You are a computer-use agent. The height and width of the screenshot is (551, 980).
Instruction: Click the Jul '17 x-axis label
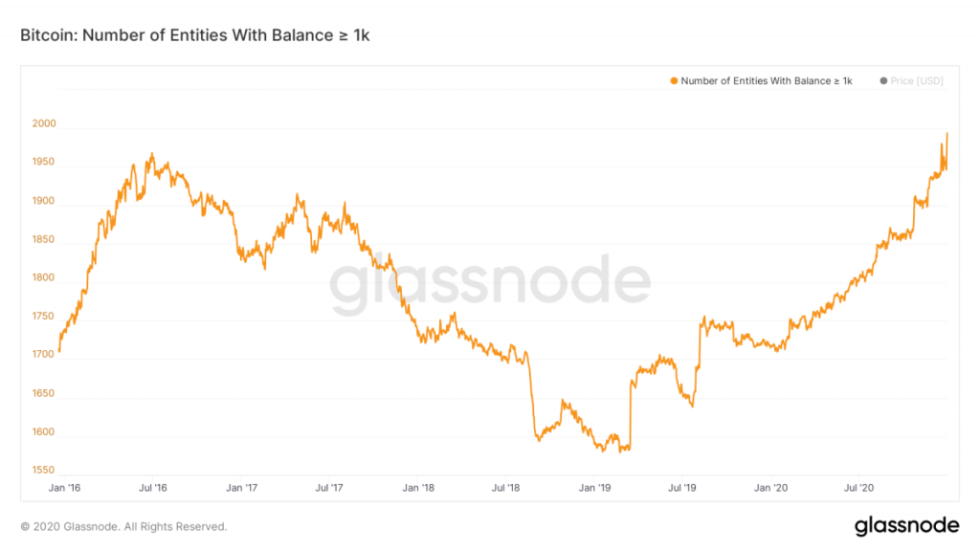pos(329,488)
